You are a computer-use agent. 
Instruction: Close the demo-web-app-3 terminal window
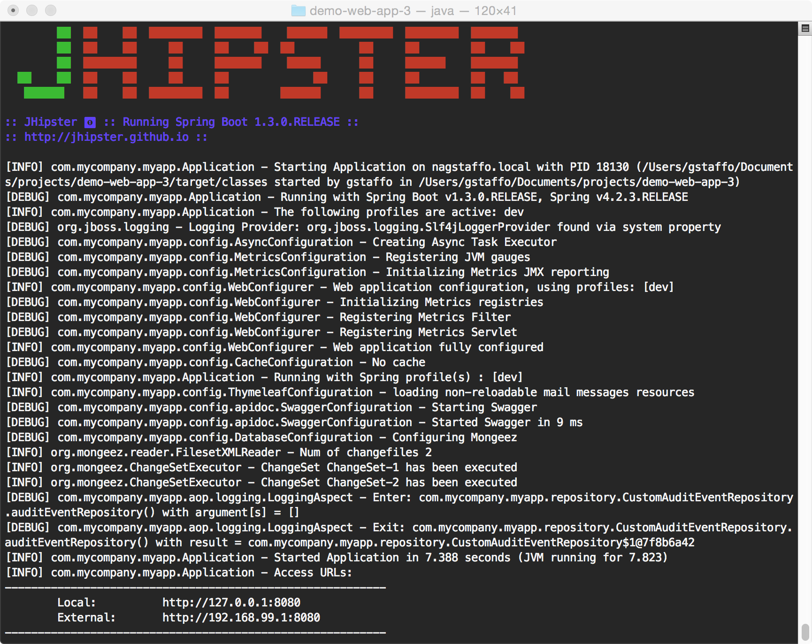point(13,10)
